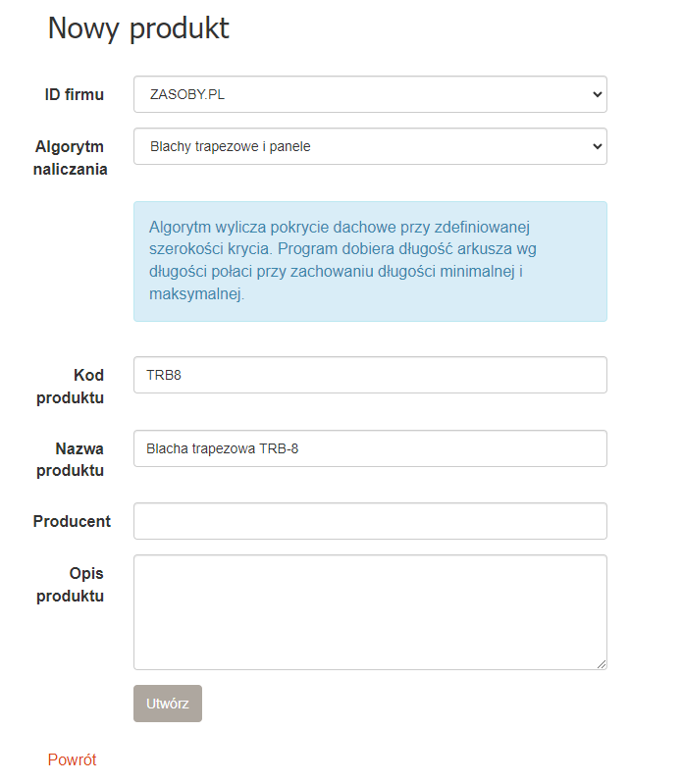
Task: Select the empty Producent input field
Action: [369, 521]
